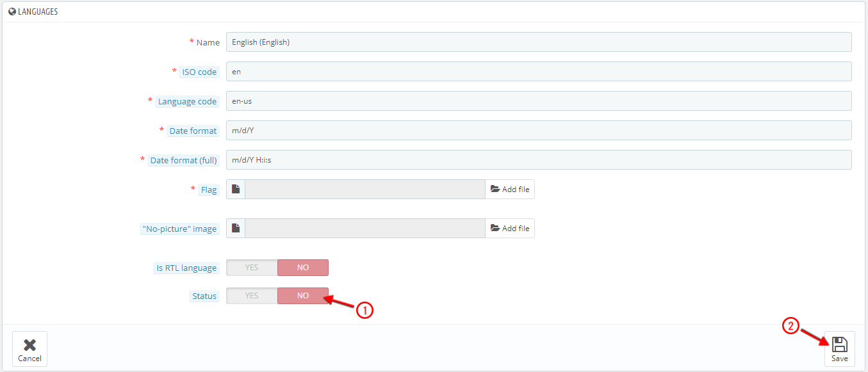Click the Cancel X icon
The height and width of the screenshot is (372, 868).
[29, 344]
